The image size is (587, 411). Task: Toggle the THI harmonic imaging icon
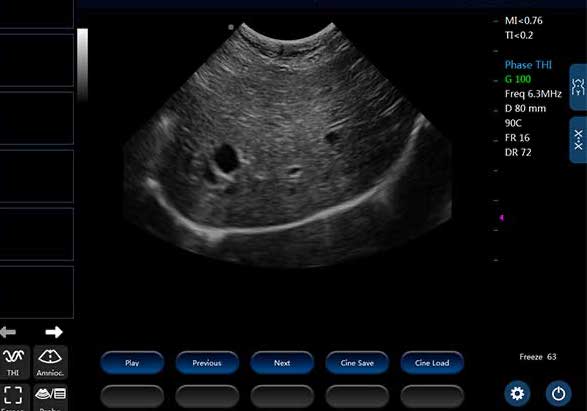13,362
